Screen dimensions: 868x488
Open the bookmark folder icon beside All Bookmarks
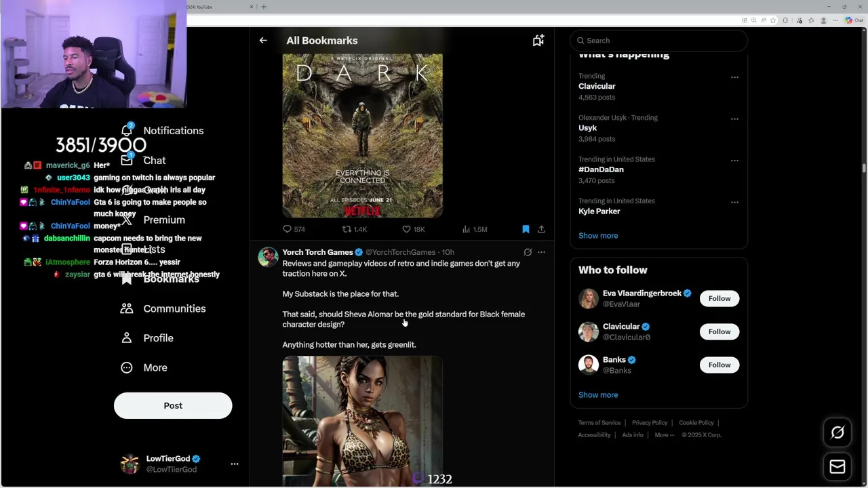(538, 41)
